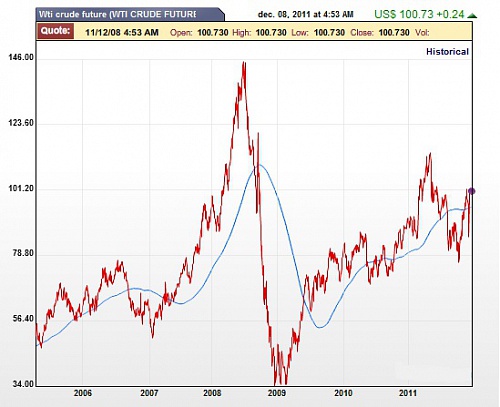Viewport: 500px width, 407px height.
Task: Click the 2008 label on the time axis
Action: pyautogui.click(x=212, y=393)
